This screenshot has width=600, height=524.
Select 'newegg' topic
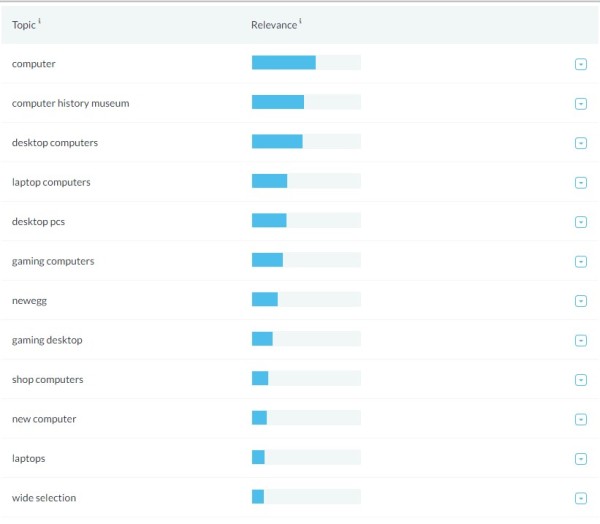29,301
